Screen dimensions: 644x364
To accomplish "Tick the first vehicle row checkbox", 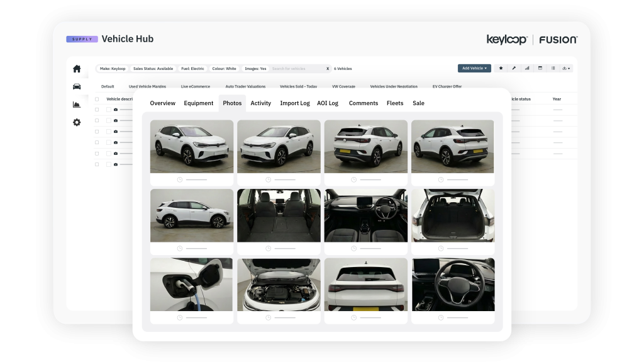I will 97,110.
